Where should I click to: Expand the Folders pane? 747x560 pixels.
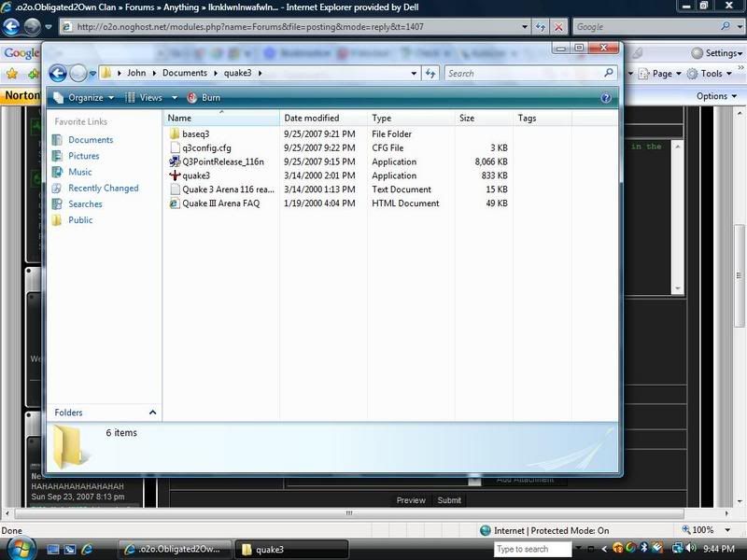click(152, 413)
